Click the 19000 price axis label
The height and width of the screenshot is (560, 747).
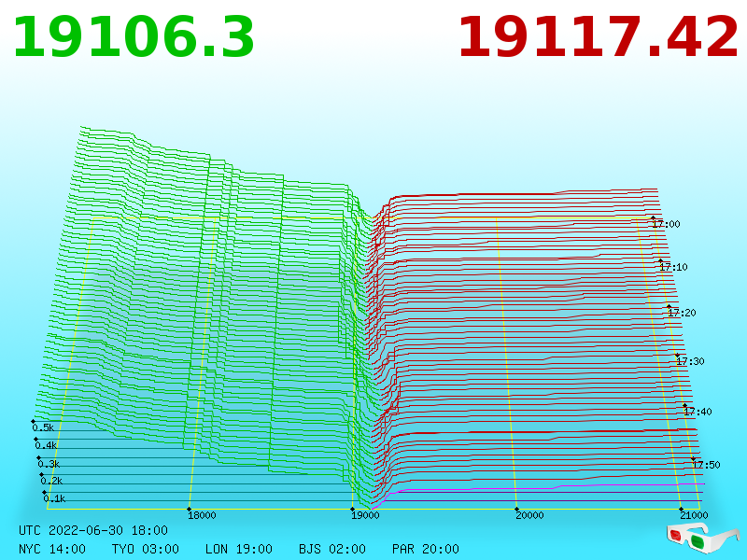(365, 515)
